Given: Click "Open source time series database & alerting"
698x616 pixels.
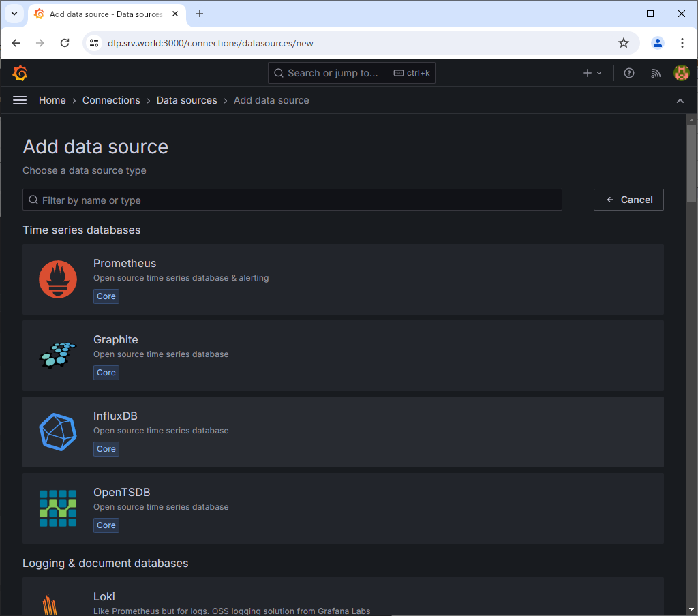Looking at the screenshot, I should coord(181,278).
